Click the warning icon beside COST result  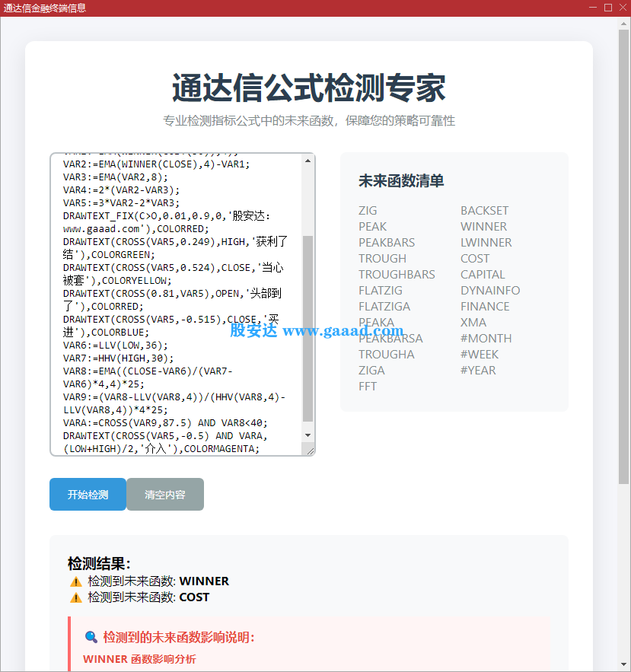point(76,597)
